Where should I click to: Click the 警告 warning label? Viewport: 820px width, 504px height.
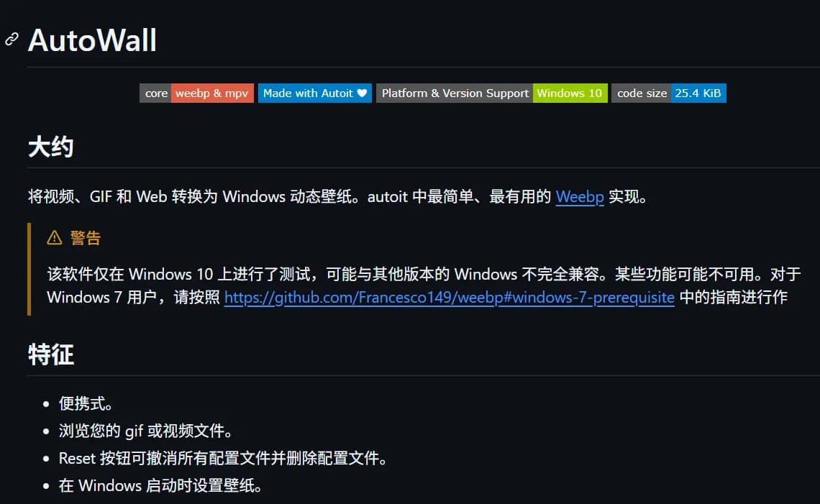pos(86,238)
